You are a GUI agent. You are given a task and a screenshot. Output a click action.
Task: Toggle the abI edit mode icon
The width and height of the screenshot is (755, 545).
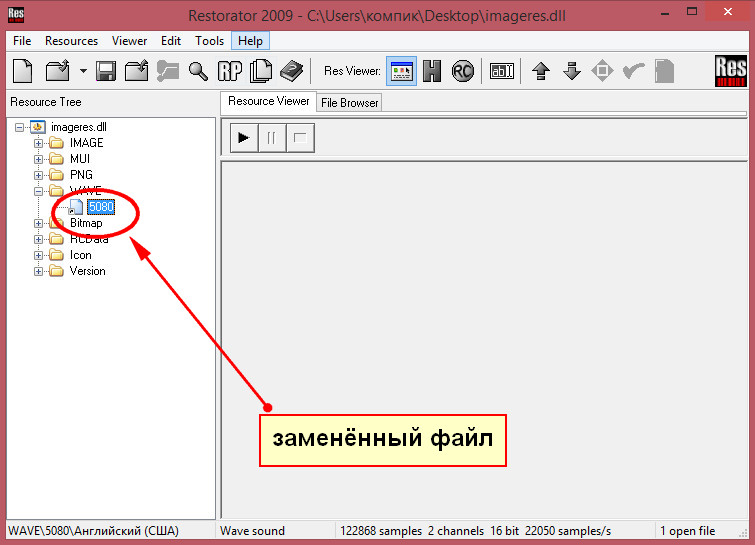pyautogui.click(x=501, y=71)
